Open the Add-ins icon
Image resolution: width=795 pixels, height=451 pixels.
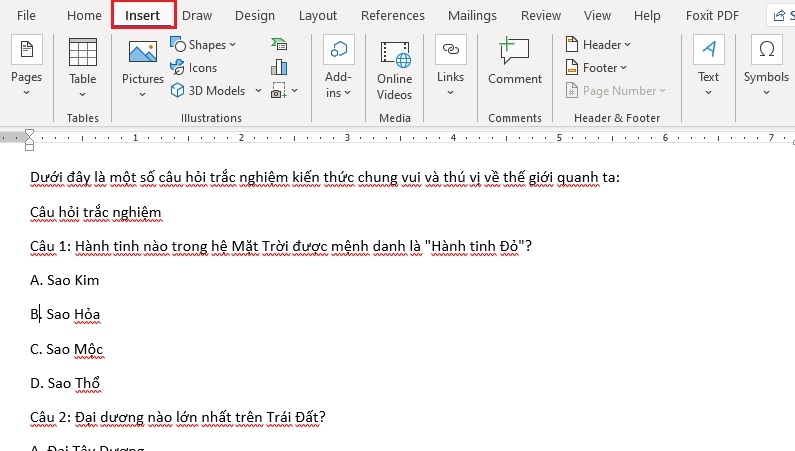click(x=338, y=50)
